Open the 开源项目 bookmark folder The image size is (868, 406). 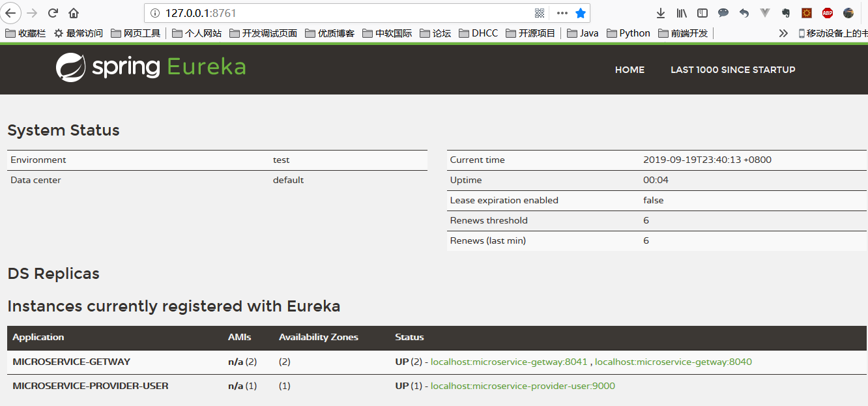[x=530, y=33]
